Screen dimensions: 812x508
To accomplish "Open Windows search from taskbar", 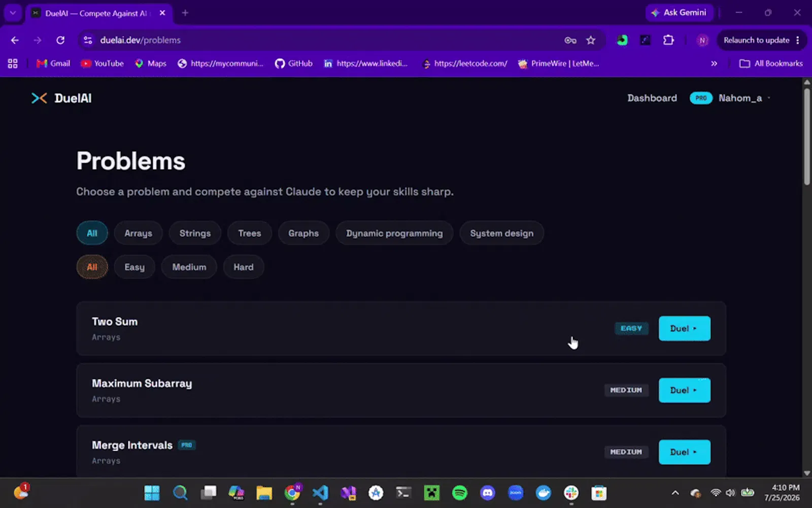I will (x=180, y=493).
